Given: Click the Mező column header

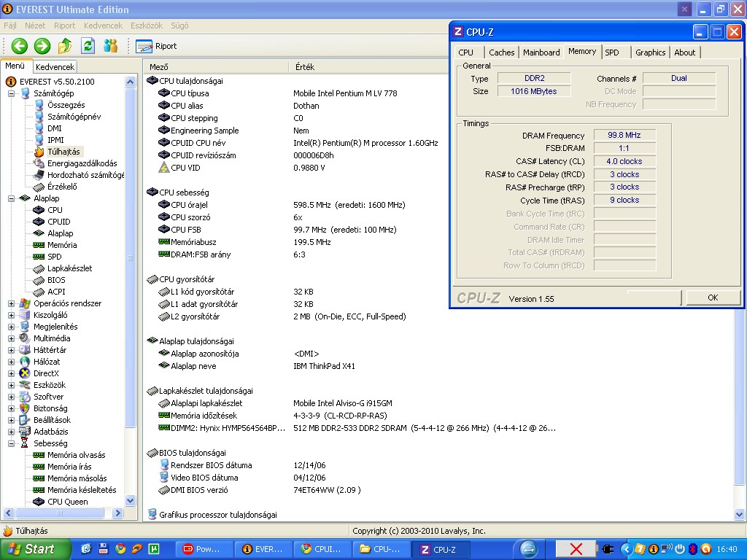Looking at the screenshot, I should [x=215, y=66].
